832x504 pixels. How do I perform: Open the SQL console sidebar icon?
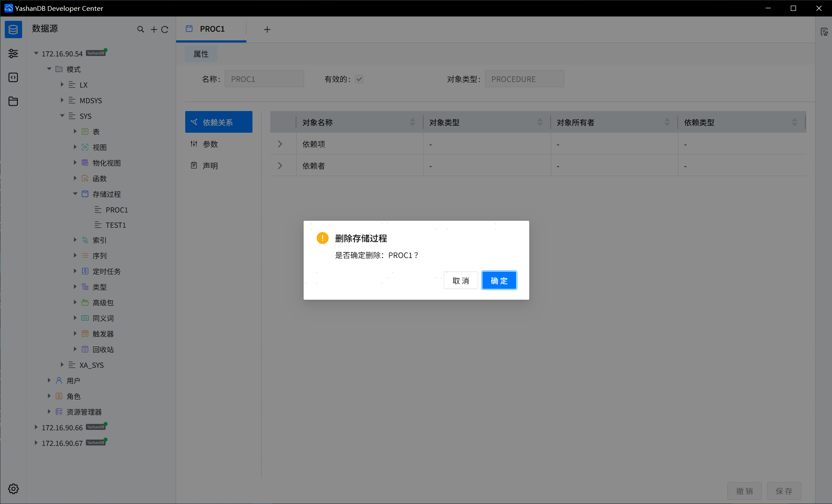tap(13, 77)
